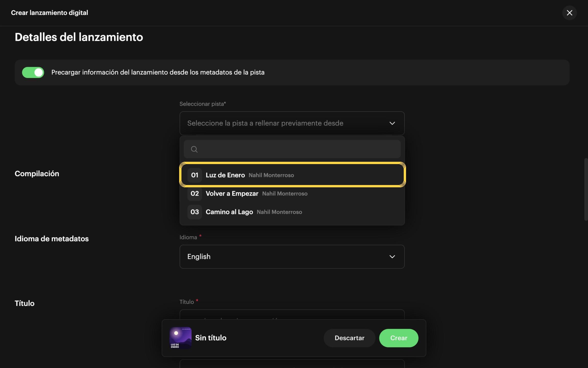Click Nahil Monterroso beside Camino al Lago

(x=279, y=212)
